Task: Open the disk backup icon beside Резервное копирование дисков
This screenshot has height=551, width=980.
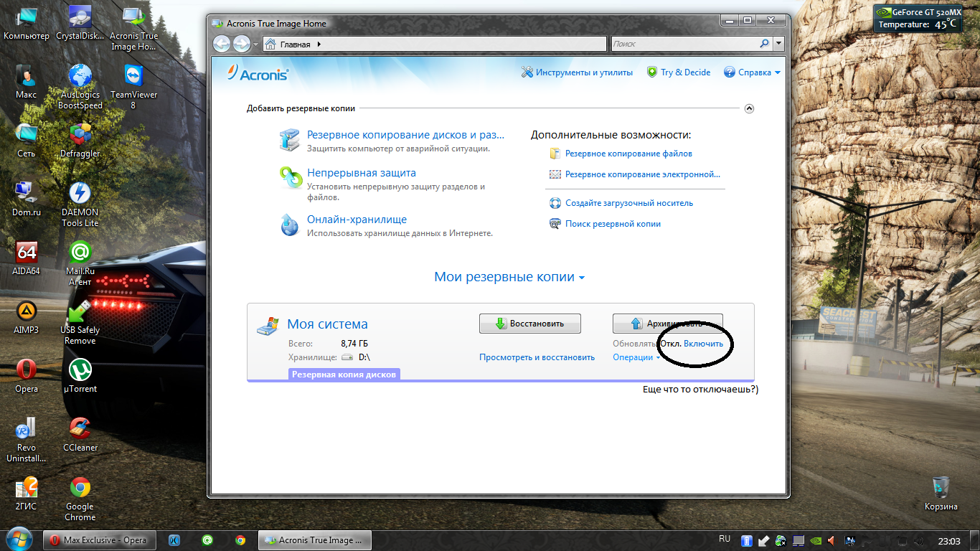Action: [x=290, y=139]
